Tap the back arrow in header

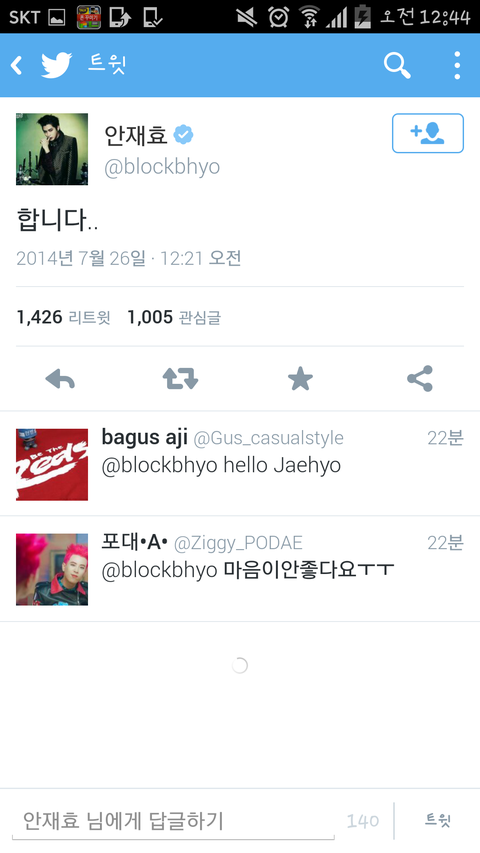17,65
